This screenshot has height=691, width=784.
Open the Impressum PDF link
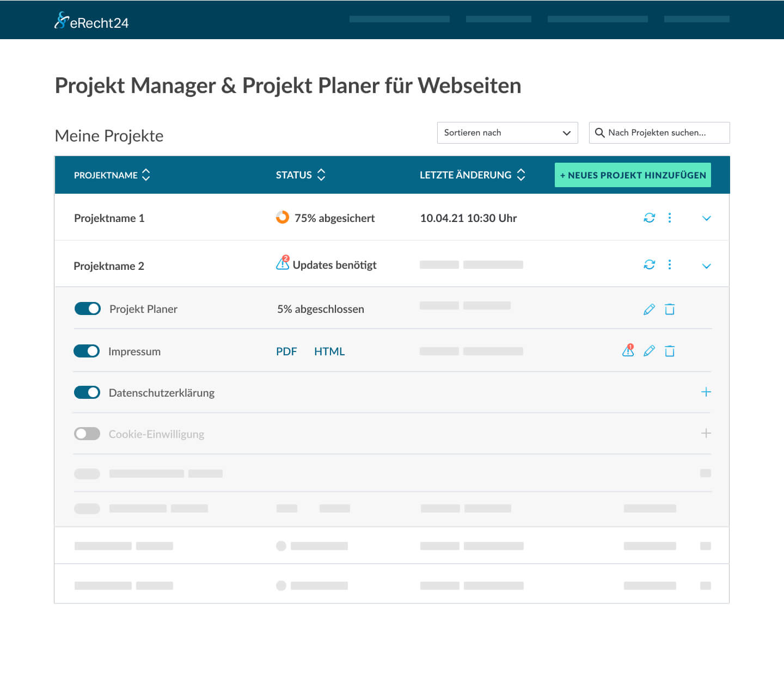tap(286, 351)
